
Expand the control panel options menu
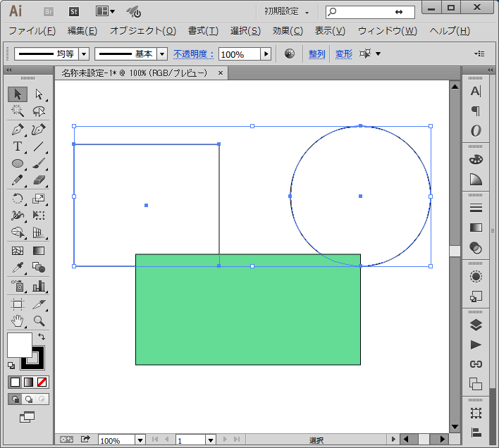coord(479,54)
